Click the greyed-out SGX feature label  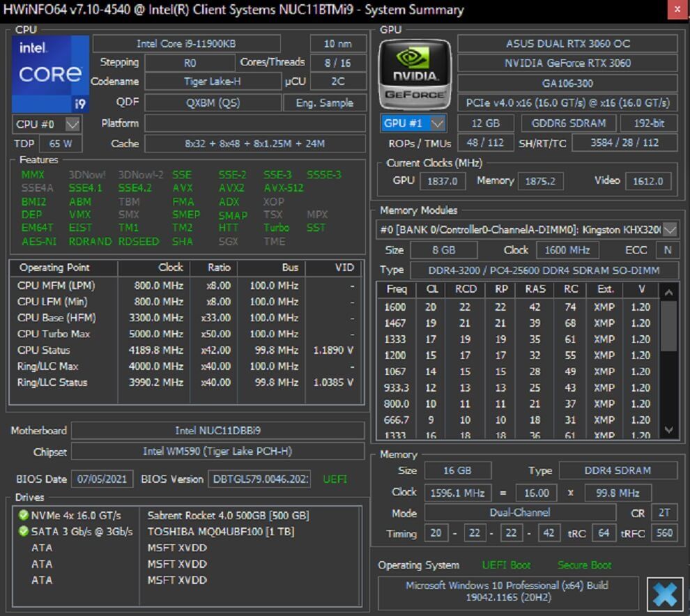(229, 242)
